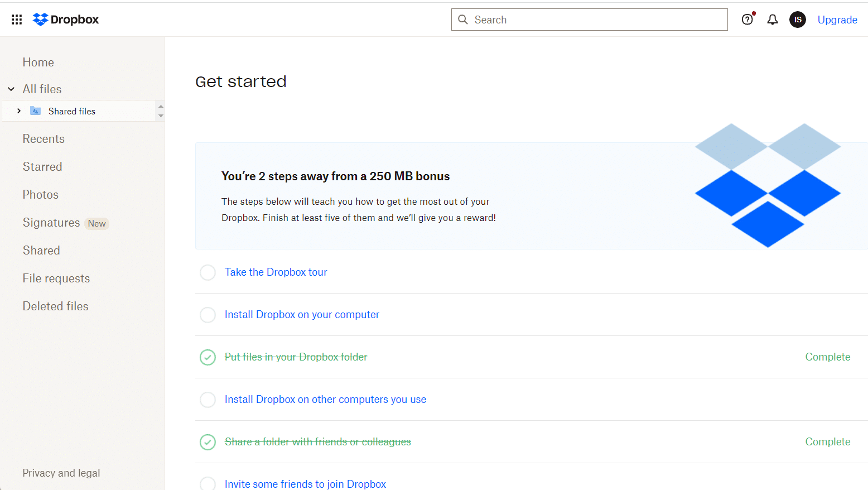Viewport: 868px width, 490px height.
Task: Open Signatures in sidebar
Action: 51,223
